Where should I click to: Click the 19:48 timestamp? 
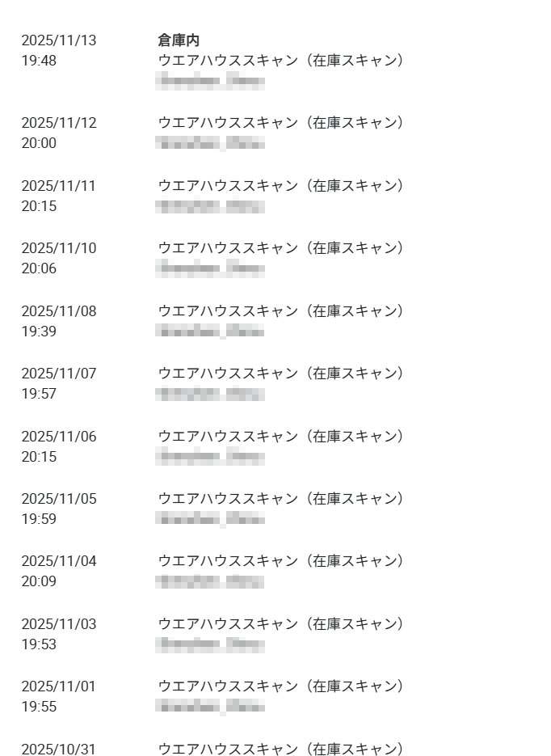[39, 61]
